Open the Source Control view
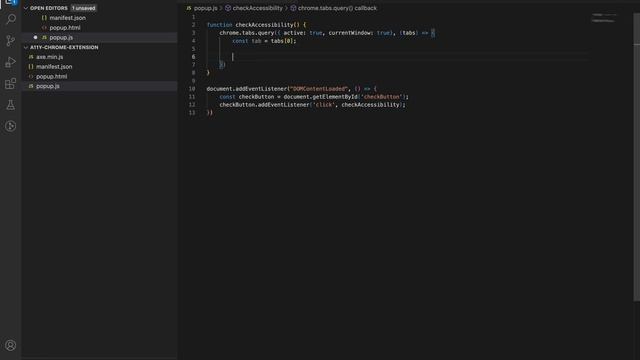Screen dimensions: 640x360 point(11,40)
